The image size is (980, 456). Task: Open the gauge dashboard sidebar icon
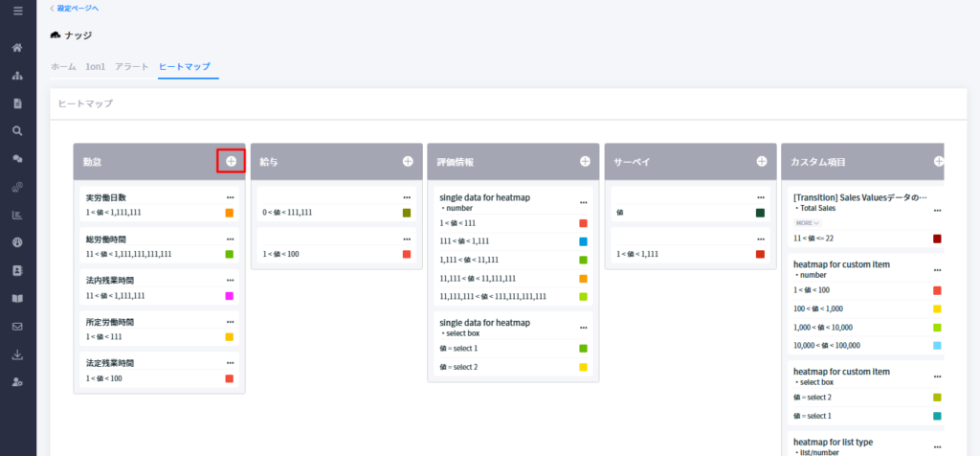[17, 242]
